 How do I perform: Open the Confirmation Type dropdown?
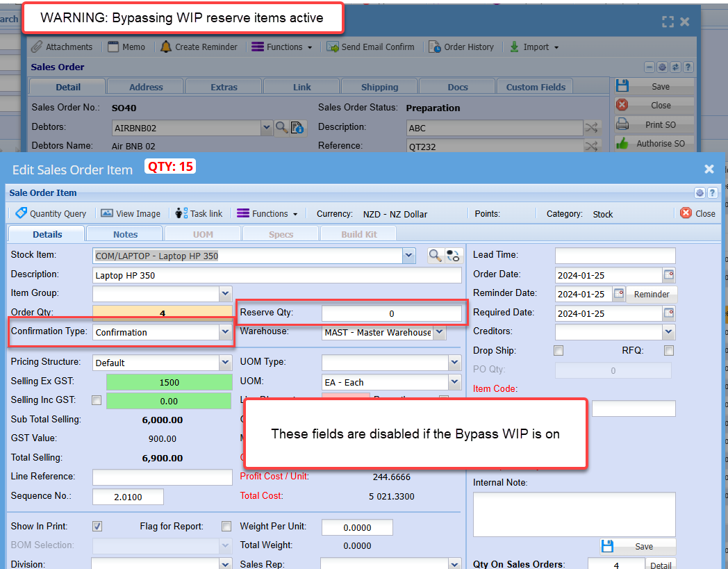coord(225,331)
